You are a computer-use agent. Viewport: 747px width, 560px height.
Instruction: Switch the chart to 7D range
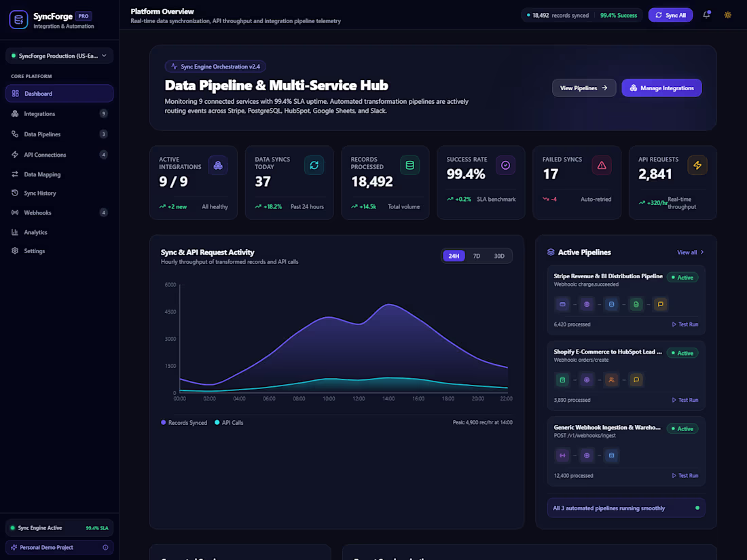pyautogui.click(x=477, y=256)
